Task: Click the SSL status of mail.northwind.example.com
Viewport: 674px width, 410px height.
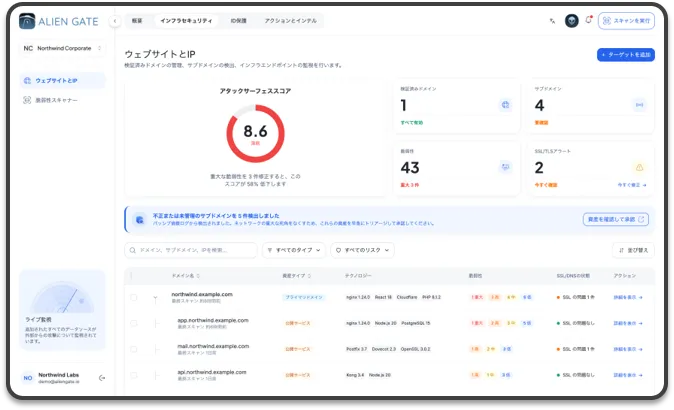Action: click(x=576, y=349)
